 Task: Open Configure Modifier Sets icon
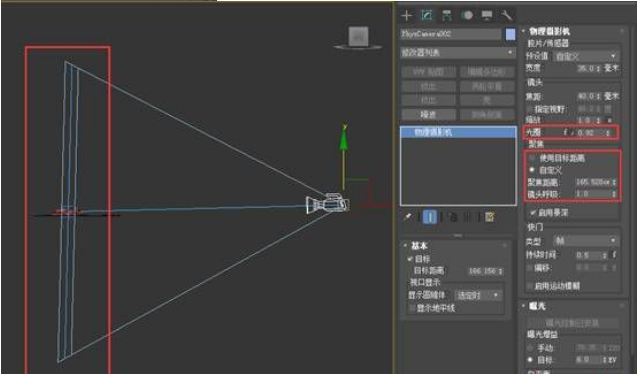point(490,217)
